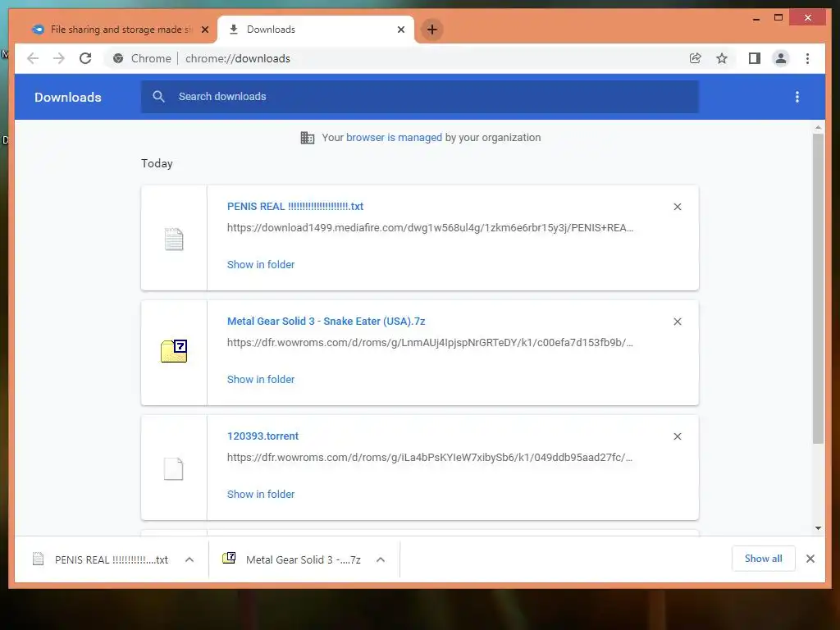840x630 pixels.
Task: Close the bottom downloads shelf
Action: coord(810,559)
